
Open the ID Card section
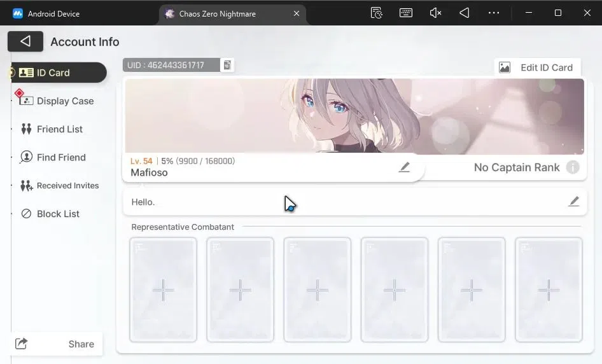pos(59,73)
